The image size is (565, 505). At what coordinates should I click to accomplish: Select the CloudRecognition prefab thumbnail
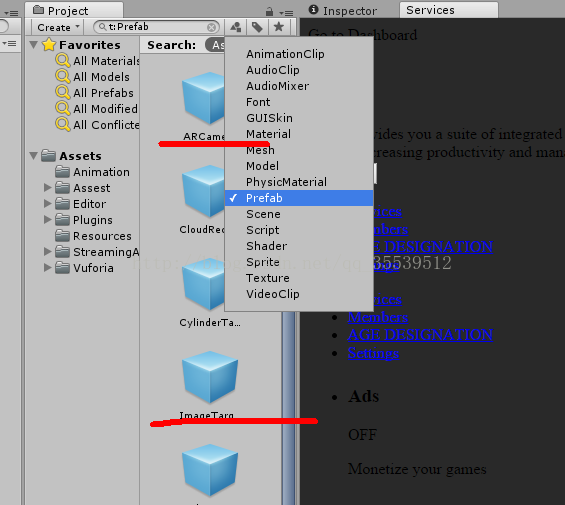click(x=203, y=191)
